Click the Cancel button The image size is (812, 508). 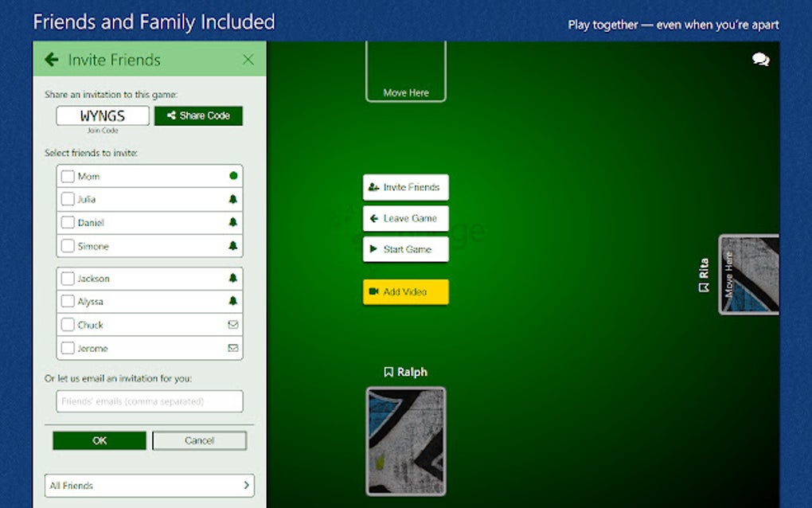(x=199, y=440)
